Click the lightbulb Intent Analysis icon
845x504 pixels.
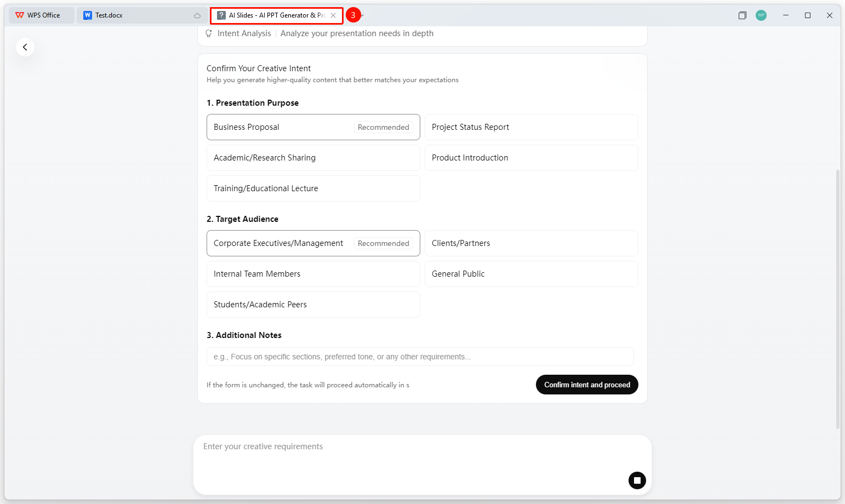[x=209, y=33]
